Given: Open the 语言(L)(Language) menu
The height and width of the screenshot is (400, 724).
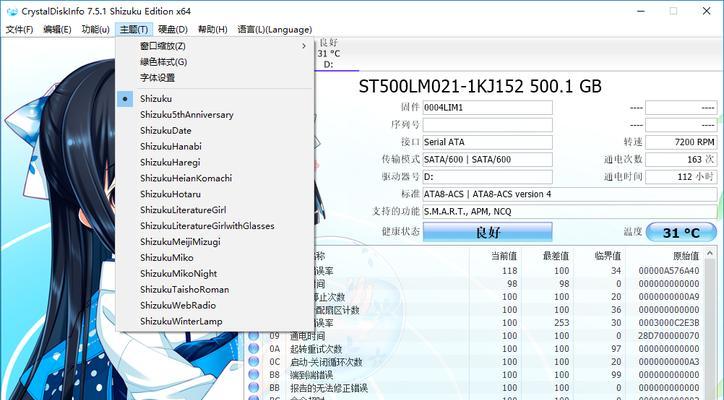Looking at the screenshot, I should (x=275, y=30).
